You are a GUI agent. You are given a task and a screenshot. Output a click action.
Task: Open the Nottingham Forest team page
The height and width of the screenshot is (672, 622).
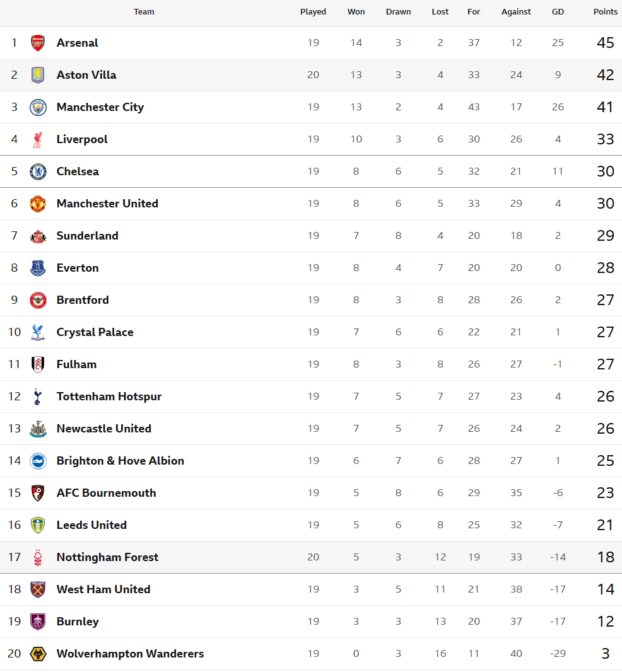click(x=107, y=557)
